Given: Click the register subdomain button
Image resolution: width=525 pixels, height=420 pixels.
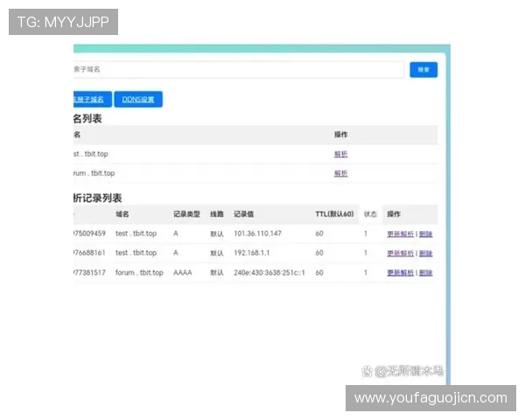Looking at the screenshot, I should [x=93, y=99].
